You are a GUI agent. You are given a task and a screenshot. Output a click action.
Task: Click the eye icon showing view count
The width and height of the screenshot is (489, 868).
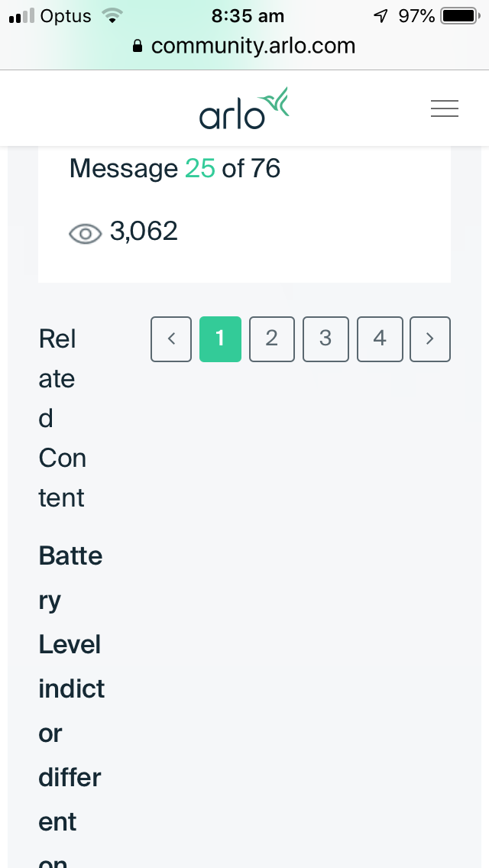coord(86,233)
